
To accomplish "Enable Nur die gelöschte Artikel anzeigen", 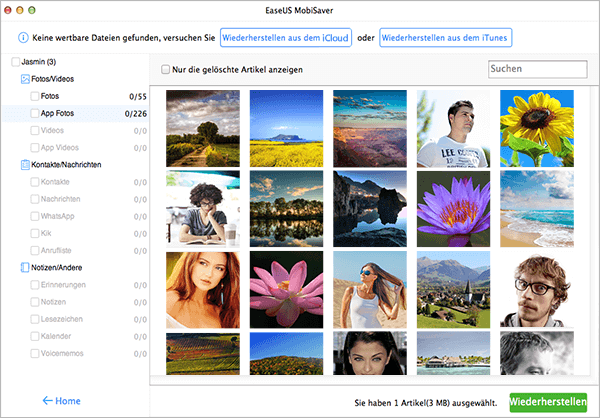I will [x=165, y=70].
